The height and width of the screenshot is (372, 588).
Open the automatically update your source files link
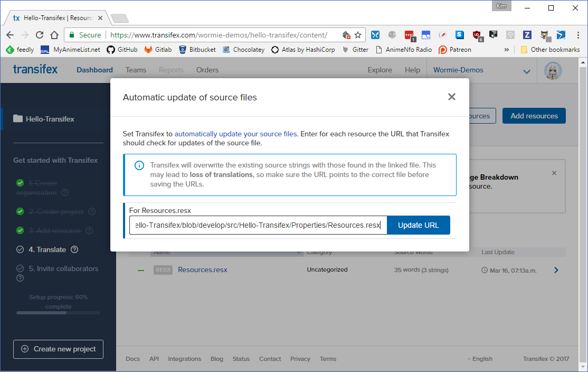pyautogui.click(x=235, y=134)
